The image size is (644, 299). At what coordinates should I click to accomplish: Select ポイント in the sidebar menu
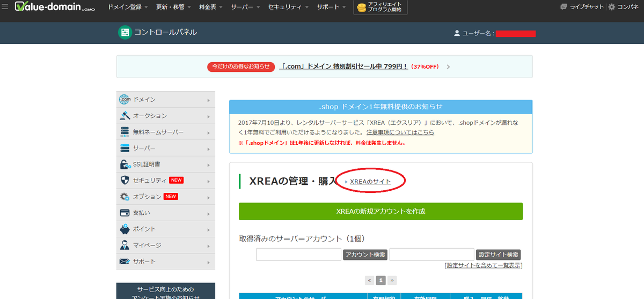(166, 229)
